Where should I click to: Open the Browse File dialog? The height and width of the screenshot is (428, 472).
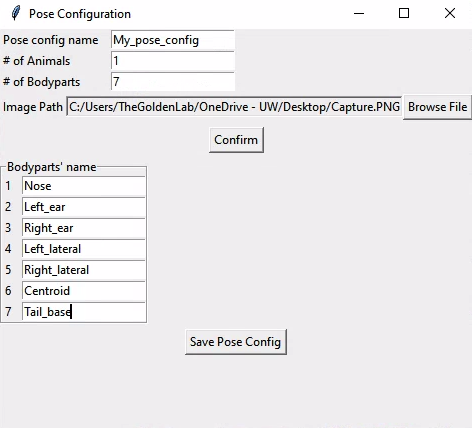click(437, 107)
